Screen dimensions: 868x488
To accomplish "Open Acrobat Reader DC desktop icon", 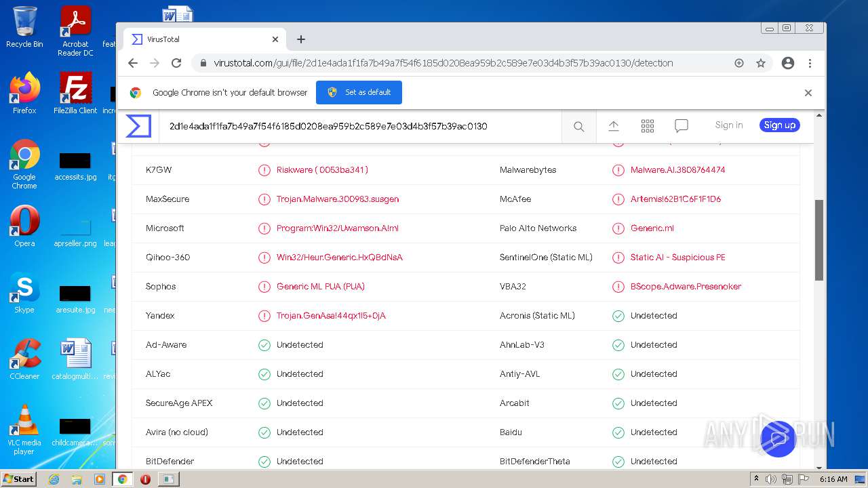I will click(75, 30).
